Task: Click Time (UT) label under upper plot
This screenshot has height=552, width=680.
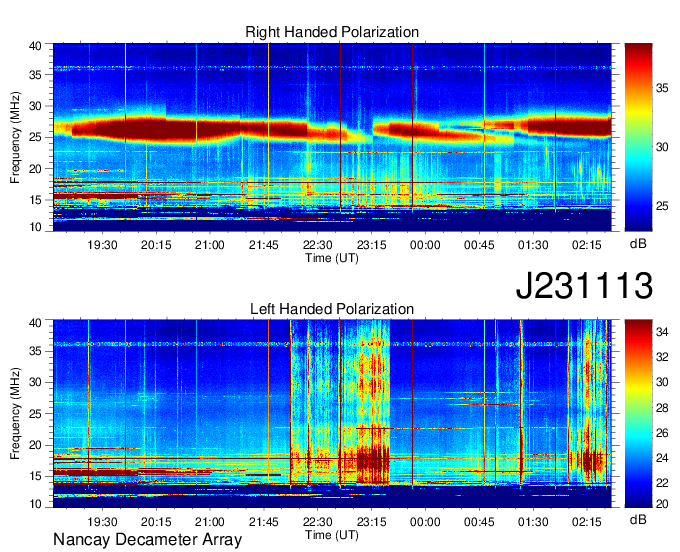Action: tap(332, 258)
